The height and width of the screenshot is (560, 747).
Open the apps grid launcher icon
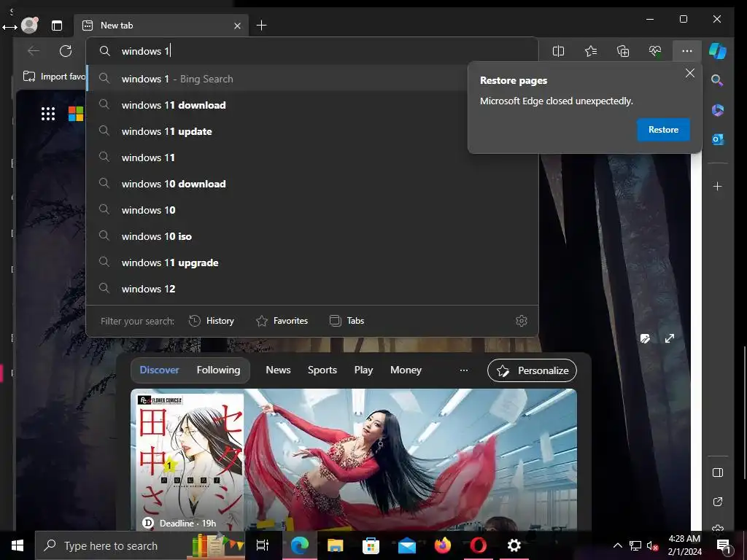tap(48, 114)
